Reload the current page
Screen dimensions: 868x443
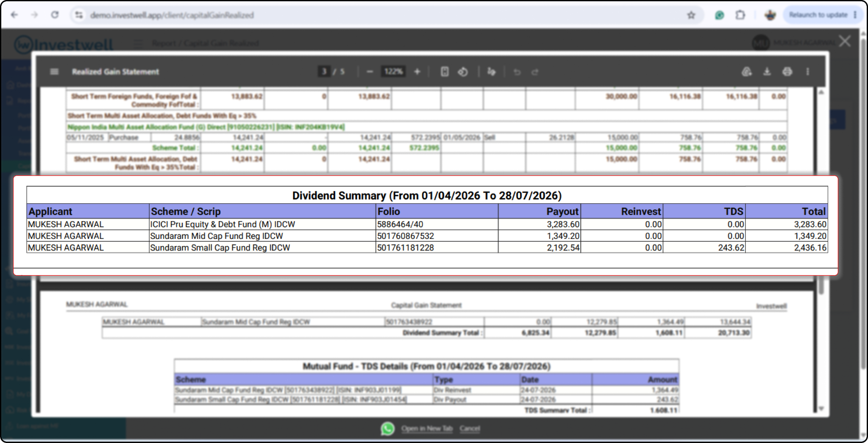coord(55,15)
